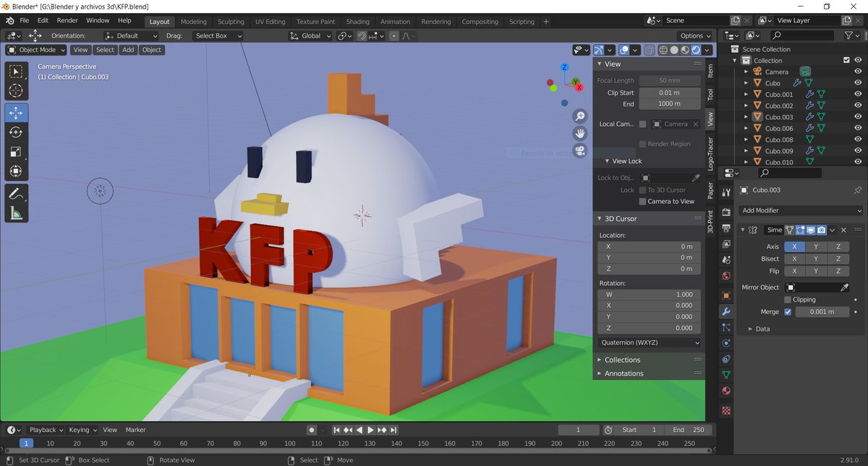
Task: Activate the Rotate tool
Action: tap(17, 132)
